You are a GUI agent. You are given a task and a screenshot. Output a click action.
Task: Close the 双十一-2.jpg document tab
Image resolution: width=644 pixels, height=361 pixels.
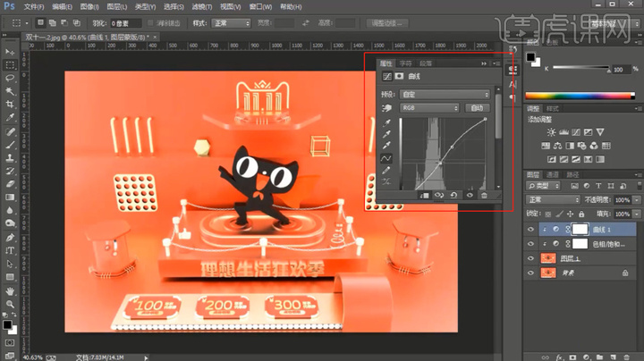tap(155, 37)
